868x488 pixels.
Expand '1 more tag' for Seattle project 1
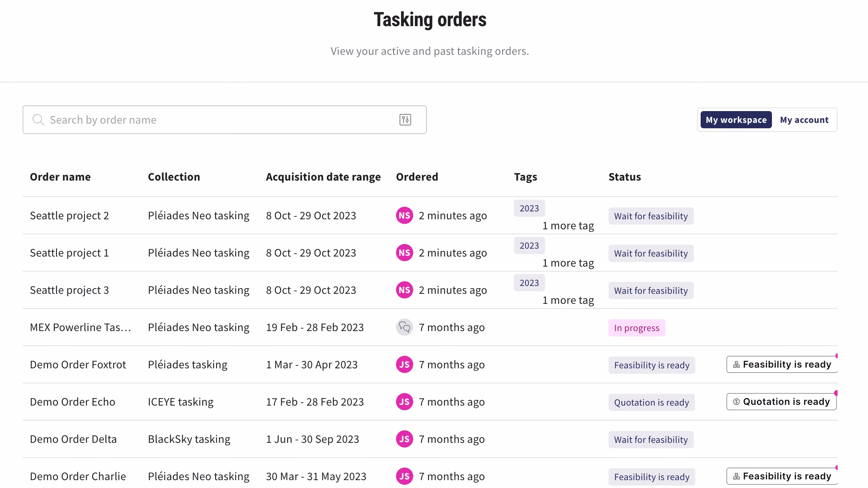pos(568,263)
